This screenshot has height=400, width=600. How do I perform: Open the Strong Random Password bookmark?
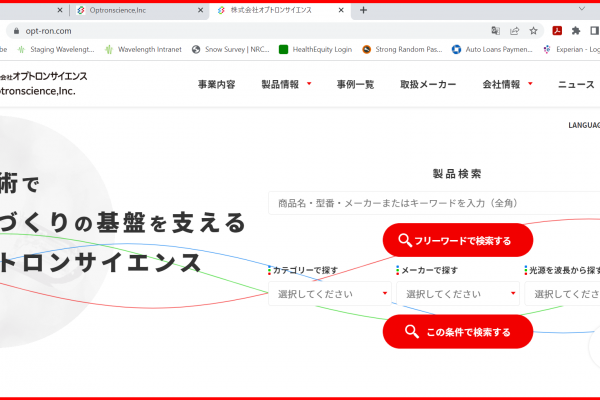pyautogui.click(x=402, y=49)
